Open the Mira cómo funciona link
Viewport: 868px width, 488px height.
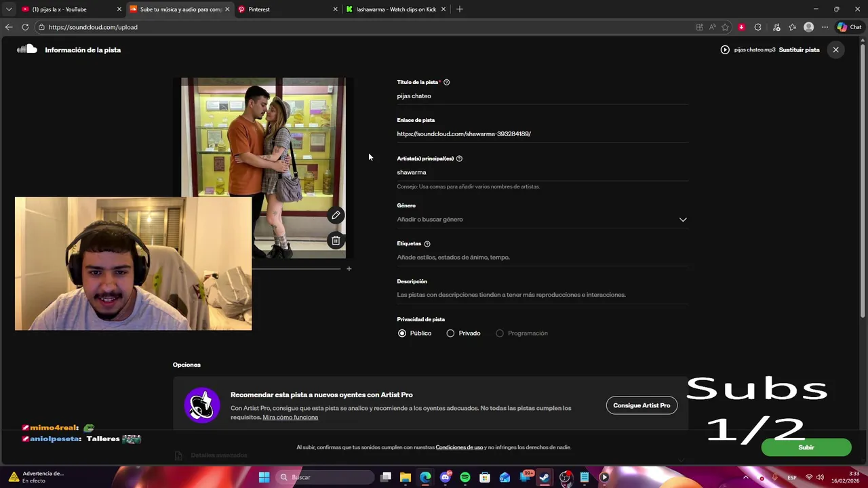290,417
